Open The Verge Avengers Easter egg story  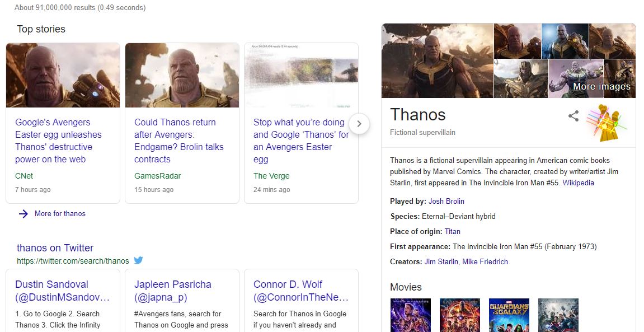coord(301,141)
